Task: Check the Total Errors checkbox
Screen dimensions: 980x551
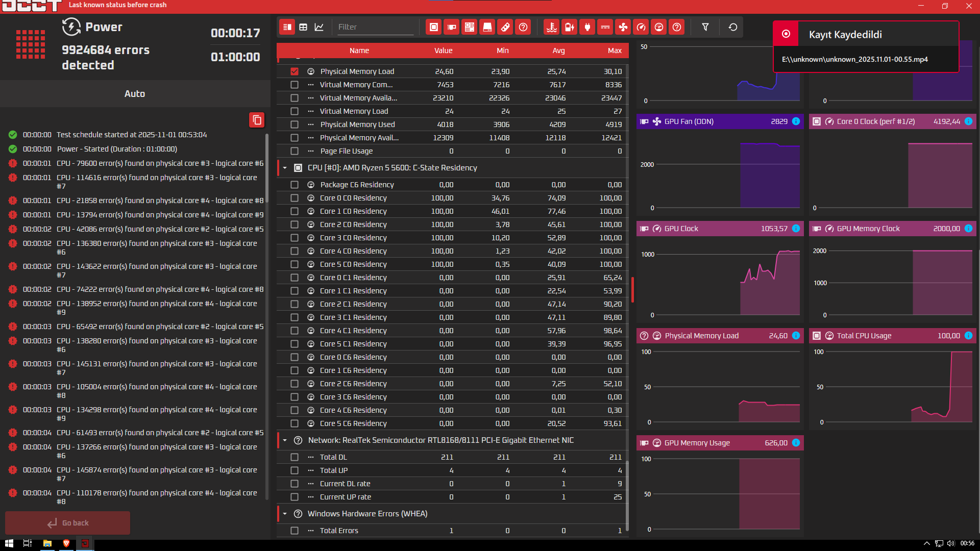Action: (295, 531)
